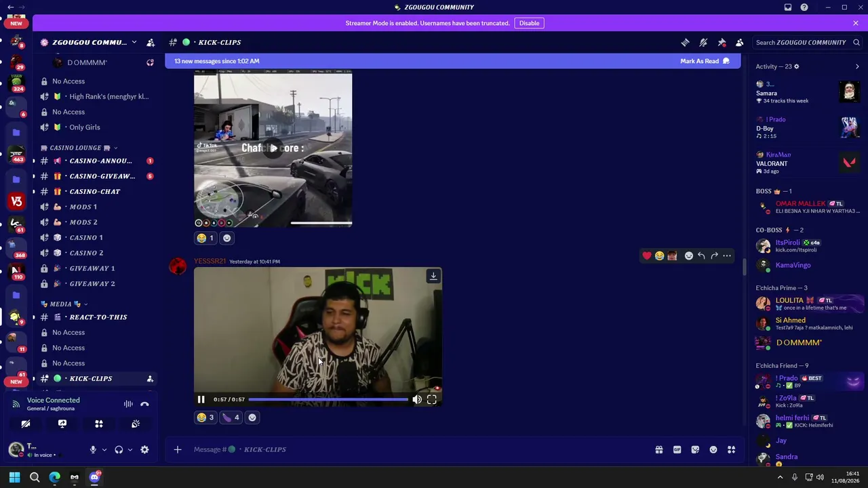
Task: Open attachment plus button in message box
Action: click(178, 449)
